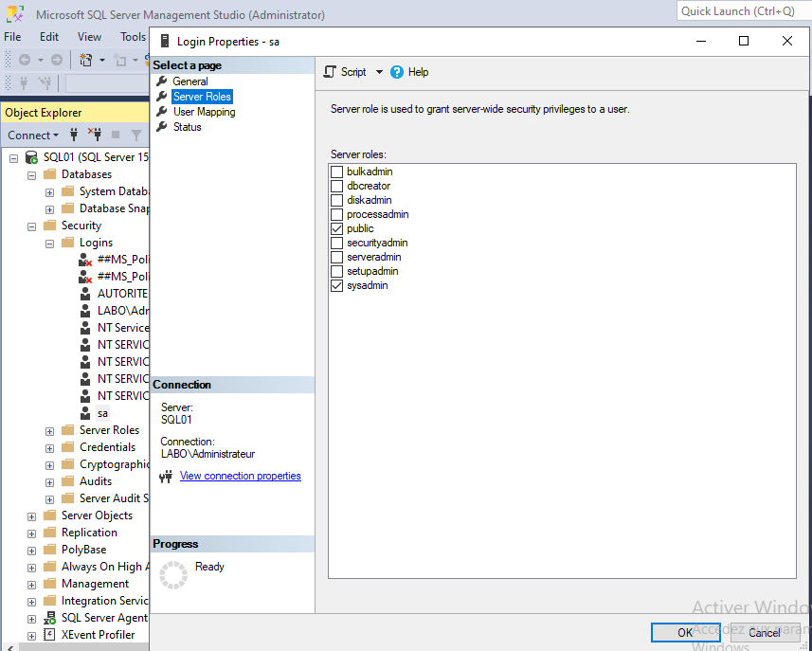Click the XEvent Profiler node icon
812x651 pixels.
pyautogui.click(x=49, y=635)
